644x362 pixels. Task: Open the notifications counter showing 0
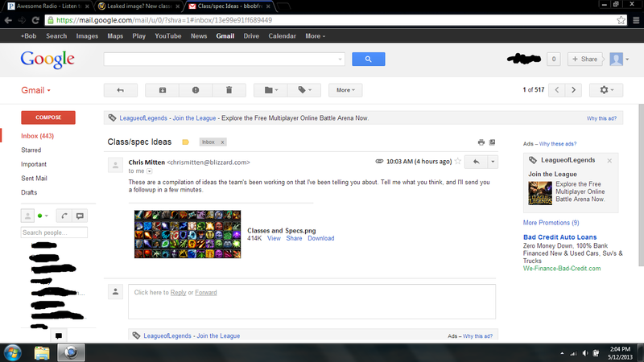click(x=554, y=59)
